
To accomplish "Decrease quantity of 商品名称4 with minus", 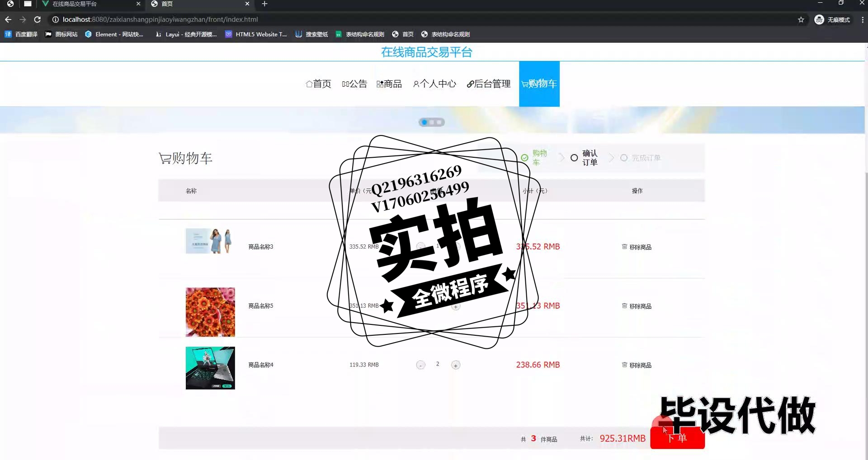I will point(420,365).
